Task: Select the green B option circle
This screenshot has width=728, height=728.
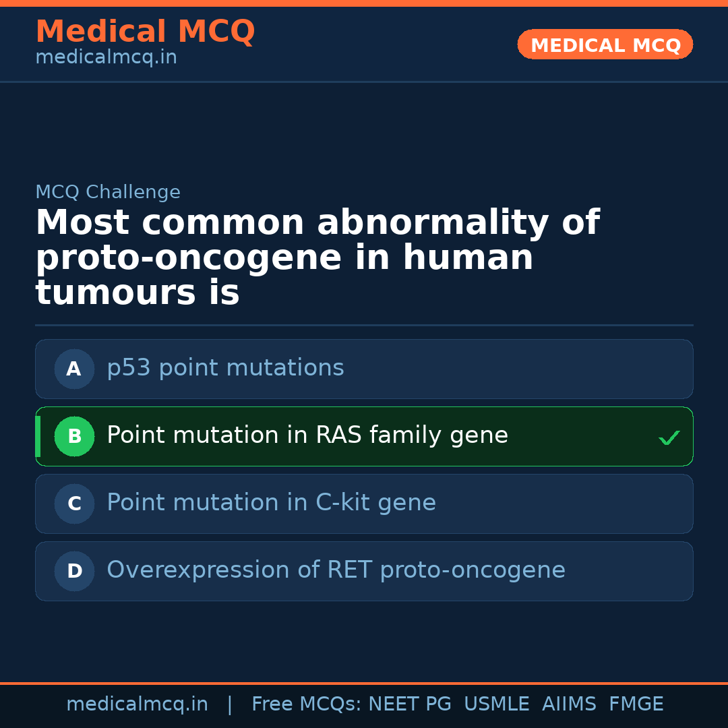Action: 74,436
